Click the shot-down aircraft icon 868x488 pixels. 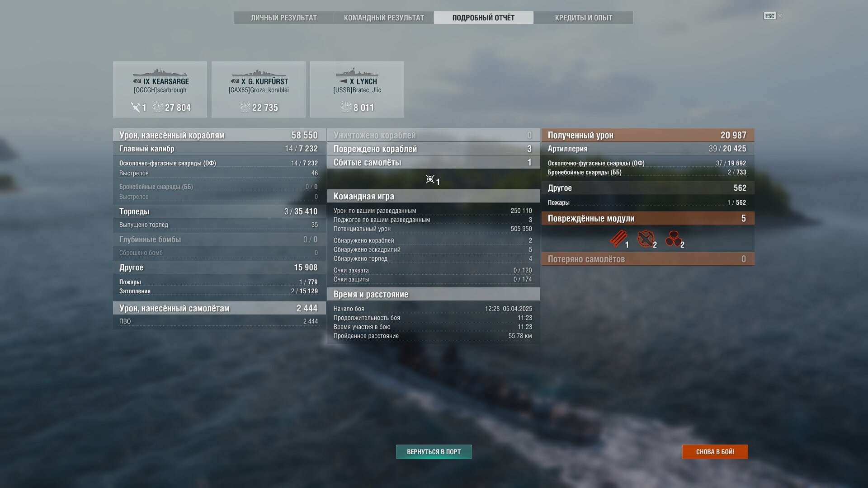pos(430,179)
